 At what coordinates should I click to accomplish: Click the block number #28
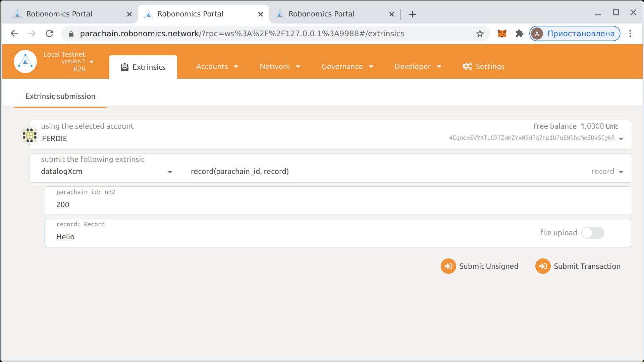79,69
